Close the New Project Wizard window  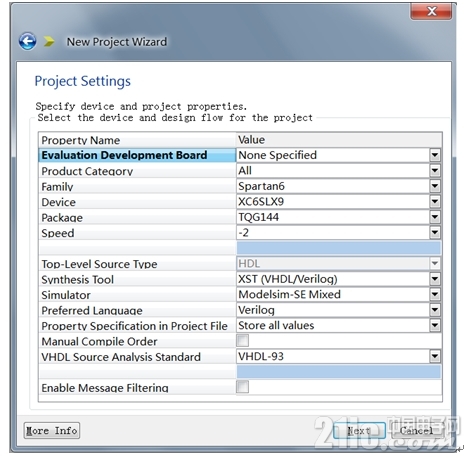tap(431, 12)
